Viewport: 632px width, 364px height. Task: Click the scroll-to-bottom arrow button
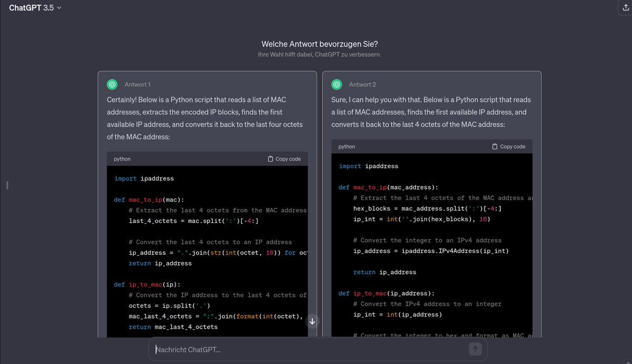pyautogui.click(x=312, y=321)
